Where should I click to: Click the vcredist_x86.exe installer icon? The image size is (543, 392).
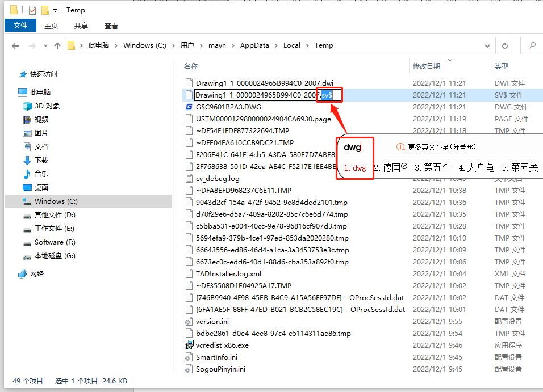pyautogui.click(x=189, y=345)
